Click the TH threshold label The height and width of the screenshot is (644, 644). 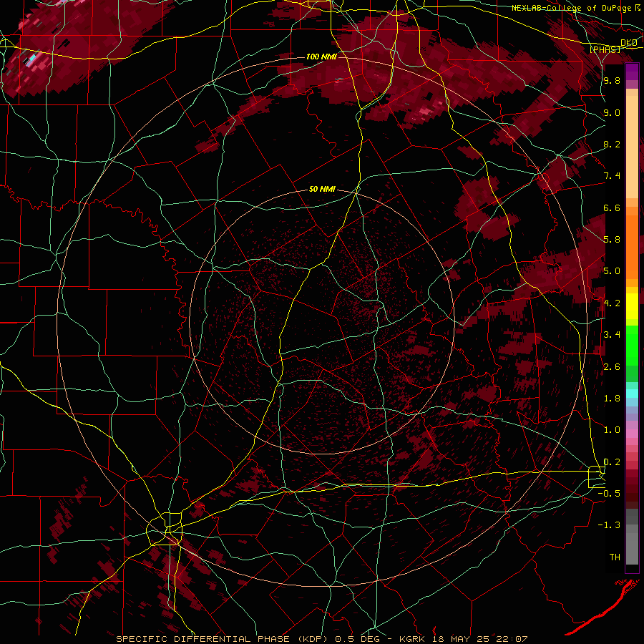click(615, 557)
